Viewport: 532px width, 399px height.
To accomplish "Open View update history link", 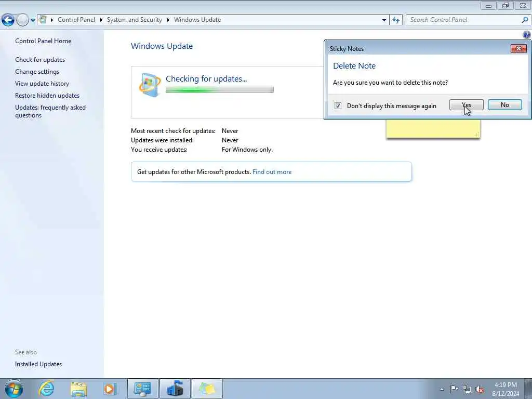I will click(x=42, y=84).
